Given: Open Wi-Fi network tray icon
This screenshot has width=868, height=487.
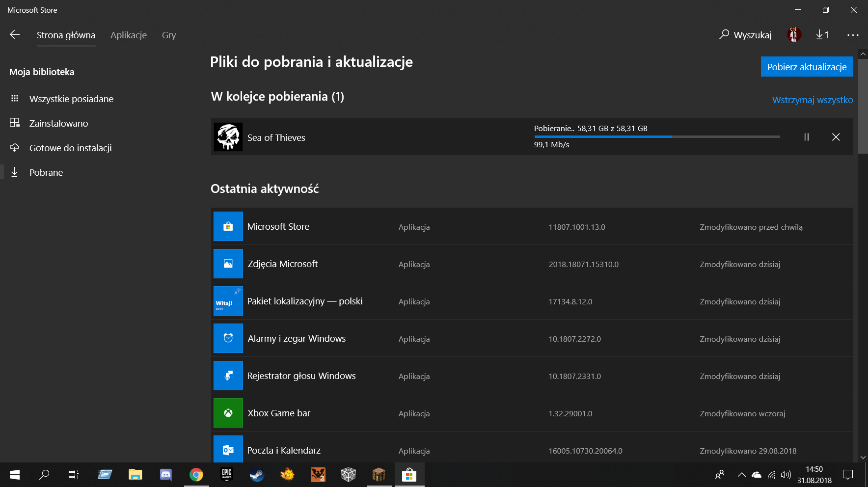Looking at the screenshot, I should pyautogui.click(x=772, y=475).
